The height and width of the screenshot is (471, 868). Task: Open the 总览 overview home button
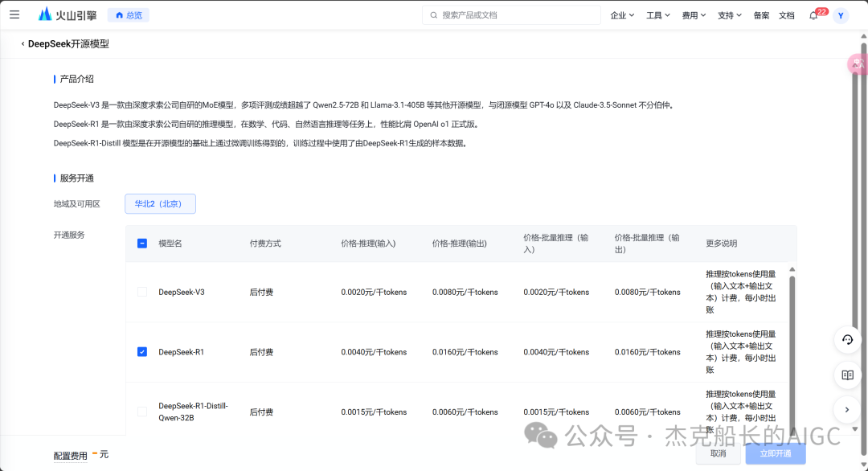pyautogui.click(x=129, y=15)
